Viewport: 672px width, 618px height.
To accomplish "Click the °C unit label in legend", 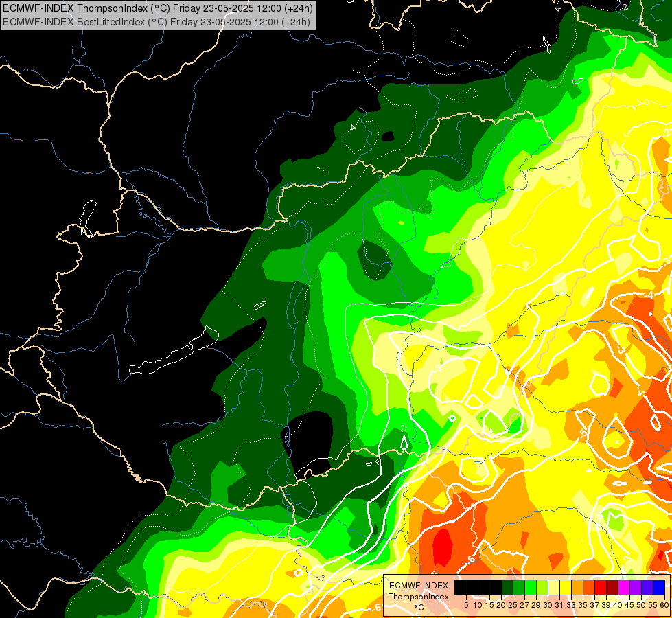I will point(419,608).
